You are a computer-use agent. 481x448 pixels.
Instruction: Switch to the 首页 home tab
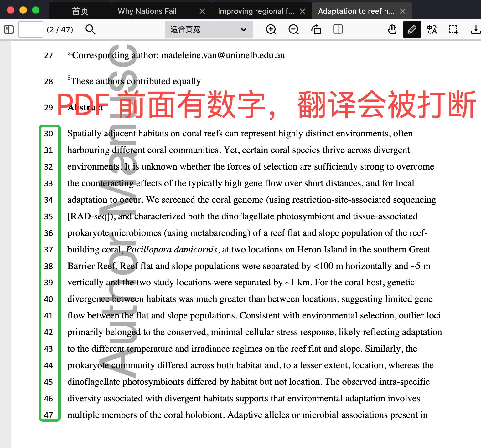80,11
